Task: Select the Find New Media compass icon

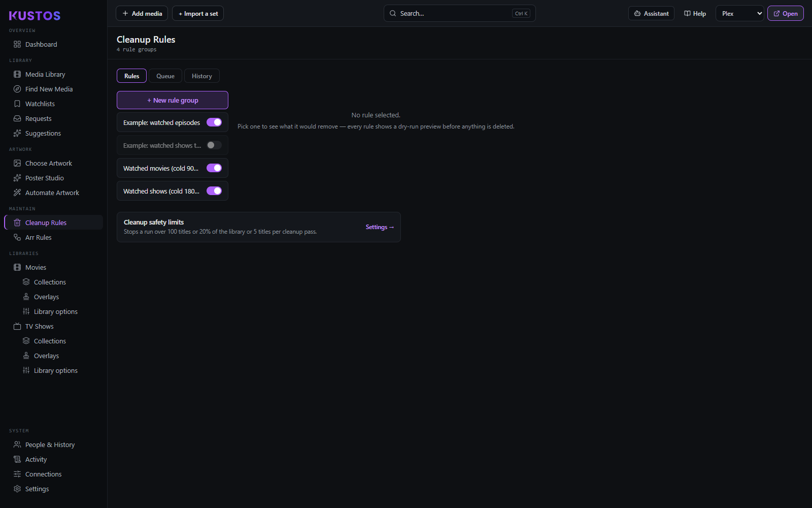Action: pyautogui.click(x=17, y=89)
